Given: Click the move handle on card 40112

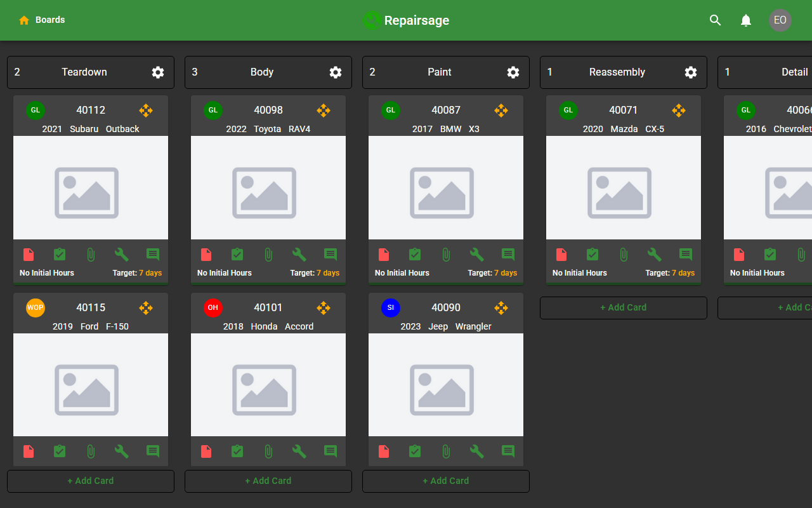Looking at the screenshot, I should click(146, 110).
